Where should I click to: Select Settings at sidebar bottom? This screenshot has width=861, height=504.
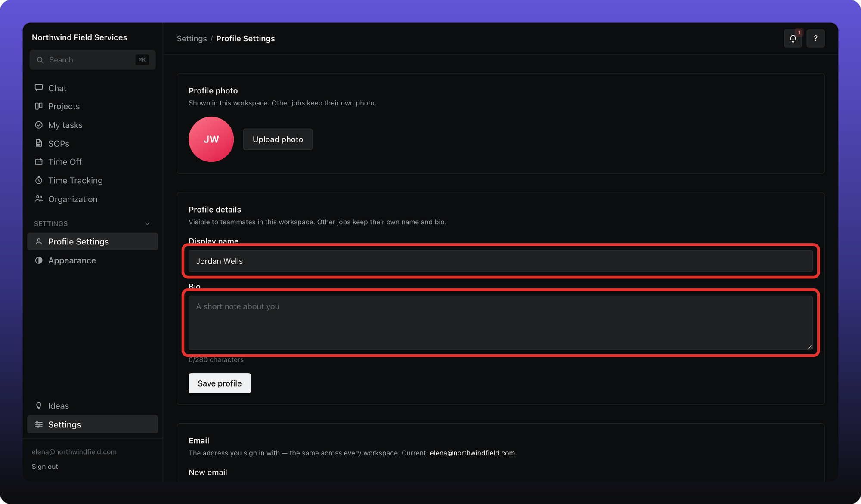(x=93, y=424)
